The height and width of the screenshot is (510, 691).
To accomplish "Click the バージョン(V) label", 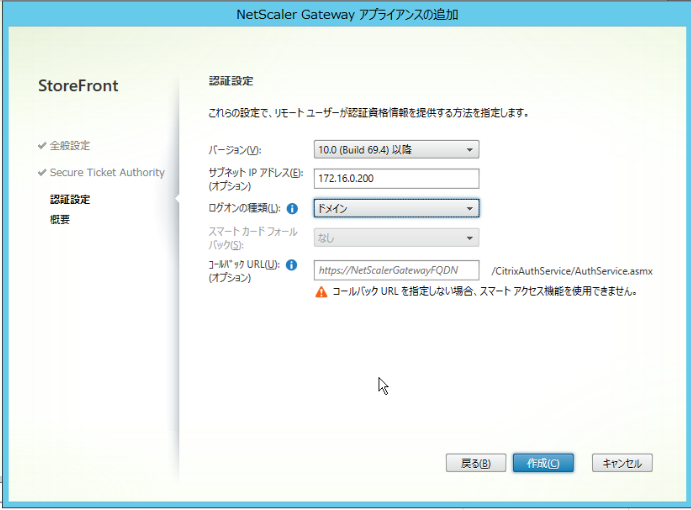I will click(x=234, y=150).
